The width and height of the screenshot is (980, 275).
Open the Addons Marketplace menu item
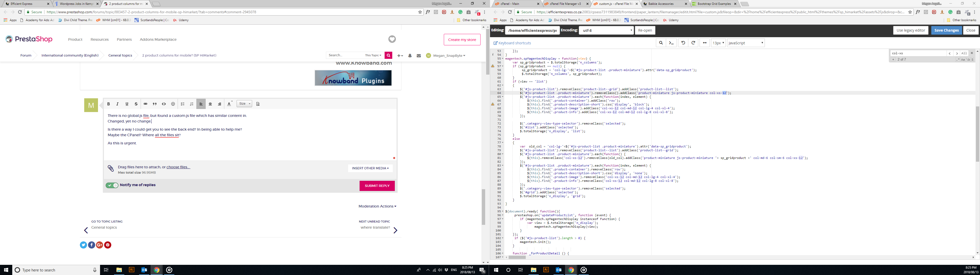click(158, 39)
